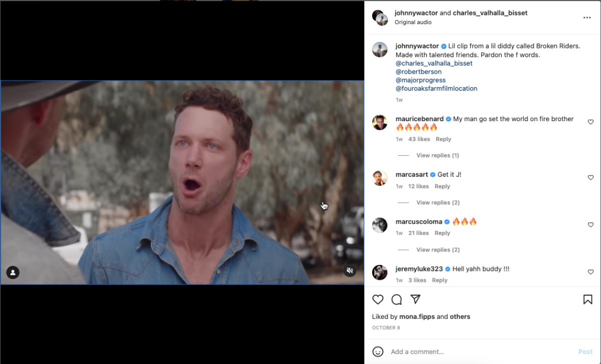Screen dimensions: 601x364
Task: Open emoji picker in comment box
Action: [378, 351]
